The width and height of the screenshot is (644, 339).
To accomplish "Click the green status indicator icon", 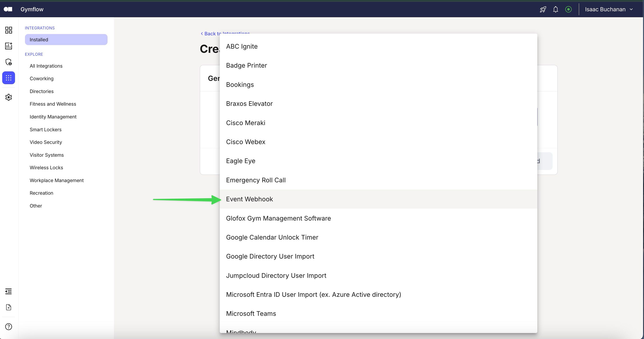I will click(568, 10).
